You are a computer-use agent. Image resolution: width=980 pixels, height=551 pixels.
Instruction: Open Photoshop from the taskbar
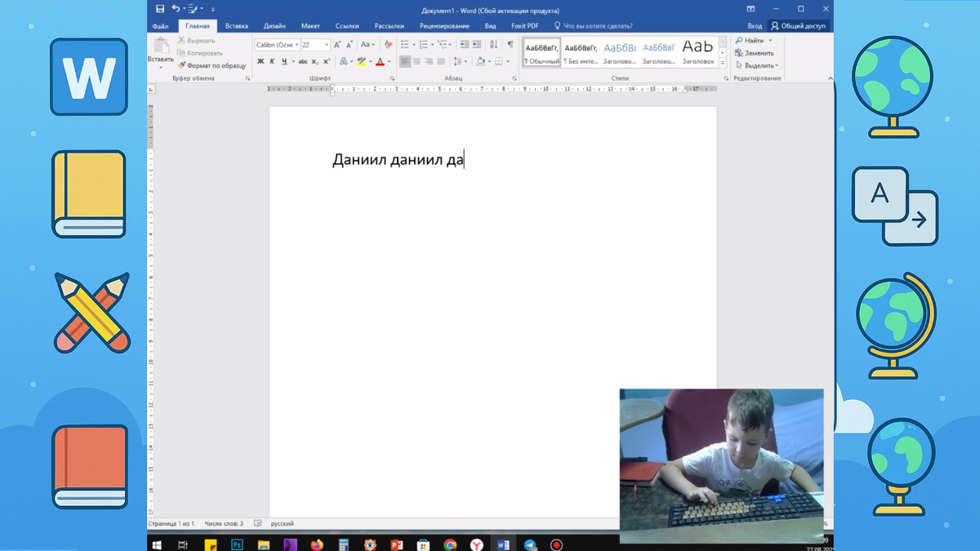coord(237,544)
